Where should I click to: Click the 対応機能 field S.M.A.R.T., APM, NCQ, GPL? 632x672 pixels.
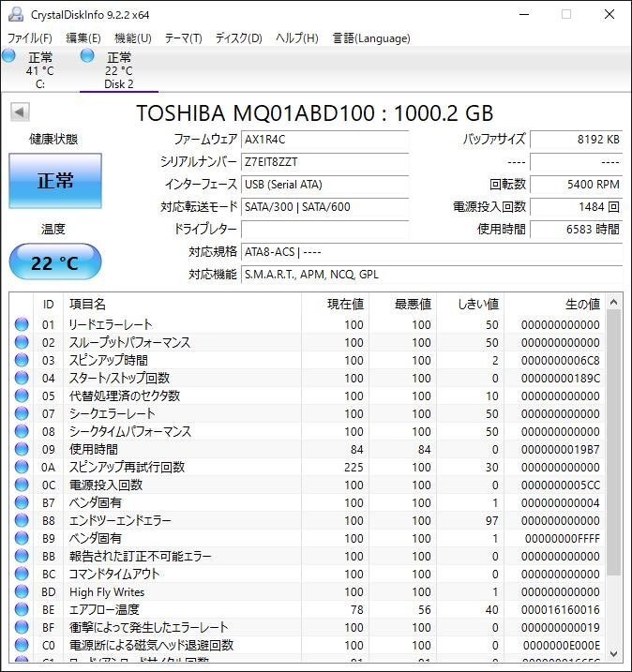click(x=431, y=274)
